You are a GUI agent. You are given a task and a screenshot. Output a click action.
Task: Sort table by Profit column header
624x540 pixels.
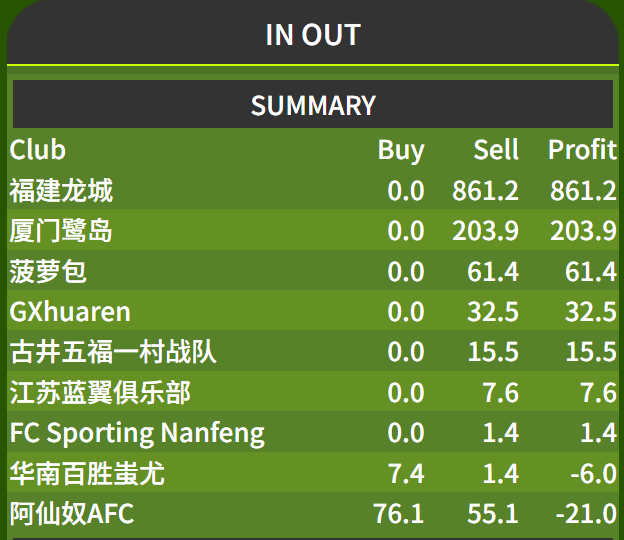click(x=582, y=150)
